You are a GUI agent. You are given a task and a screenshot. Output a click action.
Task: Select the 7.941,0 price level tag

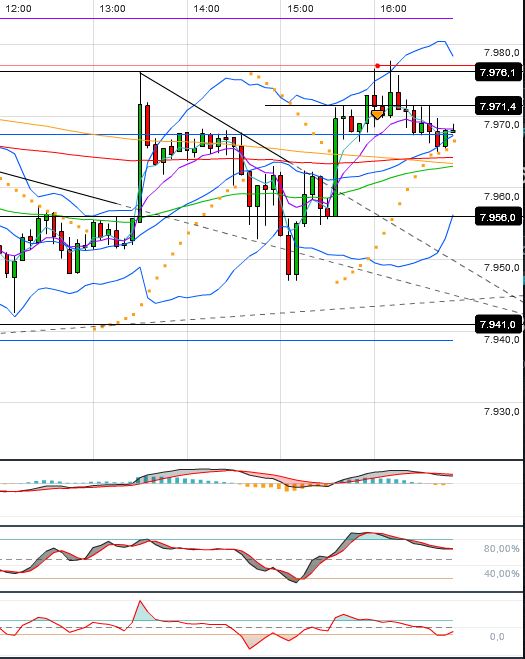498,325
